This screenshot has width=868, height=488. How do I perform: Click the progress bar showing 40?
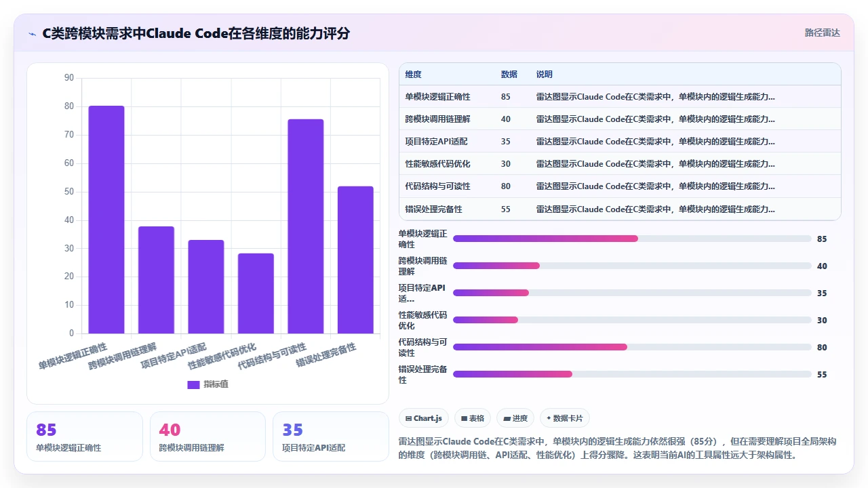632,266
